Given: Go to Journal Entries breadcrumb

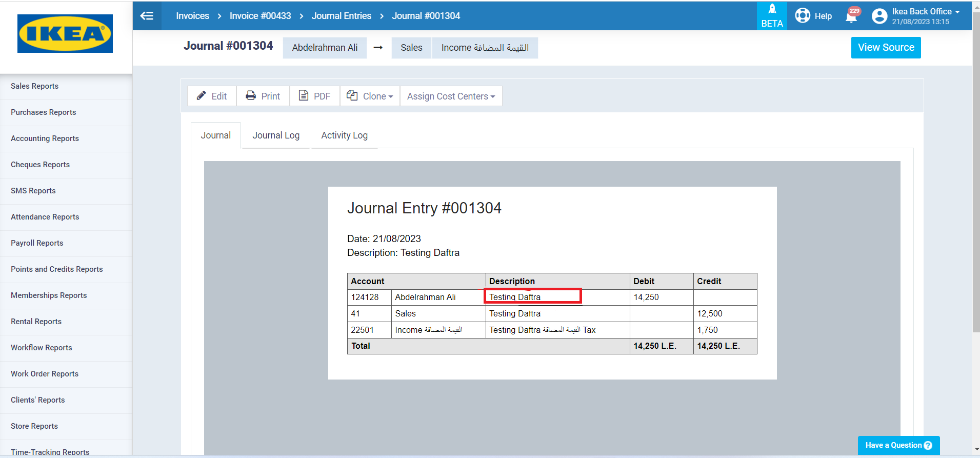Looking at the screenshot, I should [342, 16].
